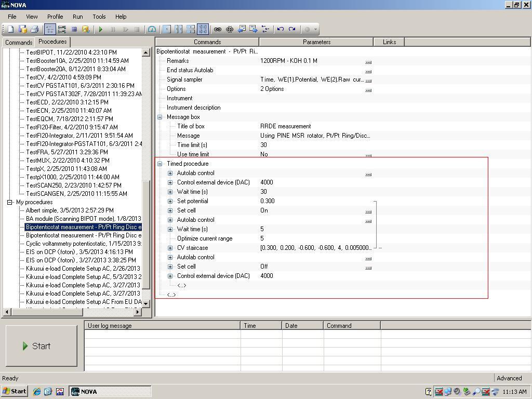Screen dimensions: 532x399
Task: Click the Undo arrow icon
Action: click(x=281, y=30)
